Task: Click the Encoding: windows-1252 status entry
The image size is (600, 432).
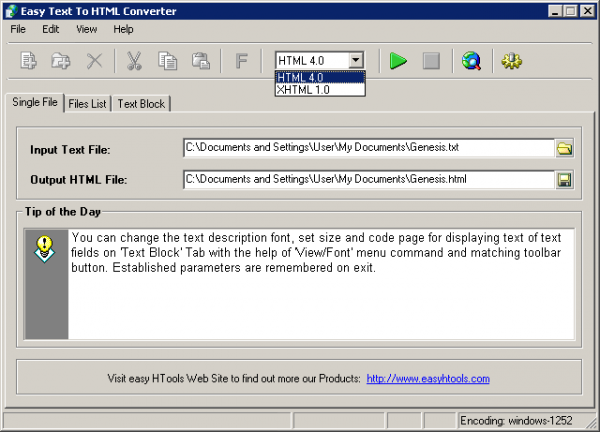Action: [x=516, y=421]
